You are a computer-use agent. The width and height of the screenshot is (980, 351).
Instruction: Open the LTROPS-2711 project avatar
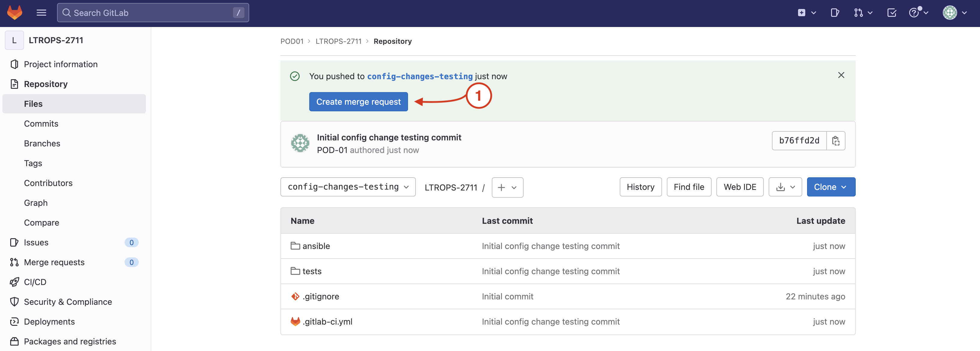[x=14, y=40]
